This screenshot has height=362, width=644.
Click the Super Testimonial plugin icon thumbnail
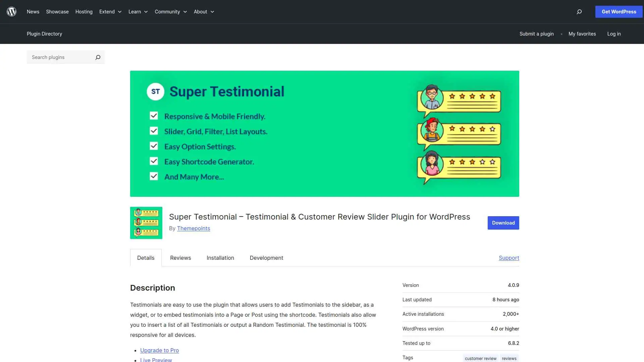point(146,223)
